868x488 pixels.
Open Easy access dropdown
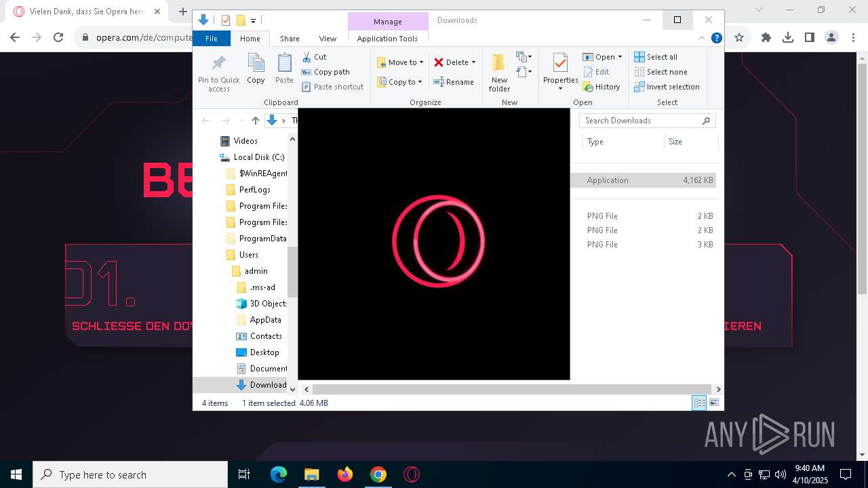tap(524, 72)
